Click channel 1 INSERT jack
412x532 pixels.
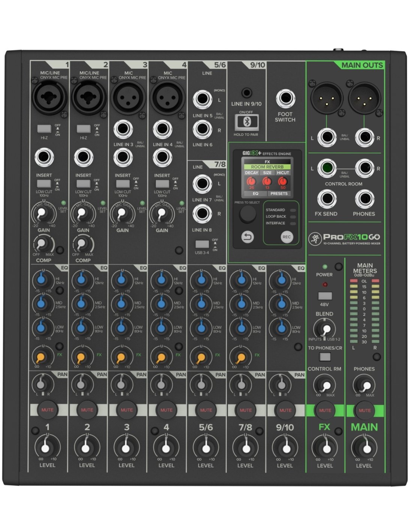(x=44, y=158)
